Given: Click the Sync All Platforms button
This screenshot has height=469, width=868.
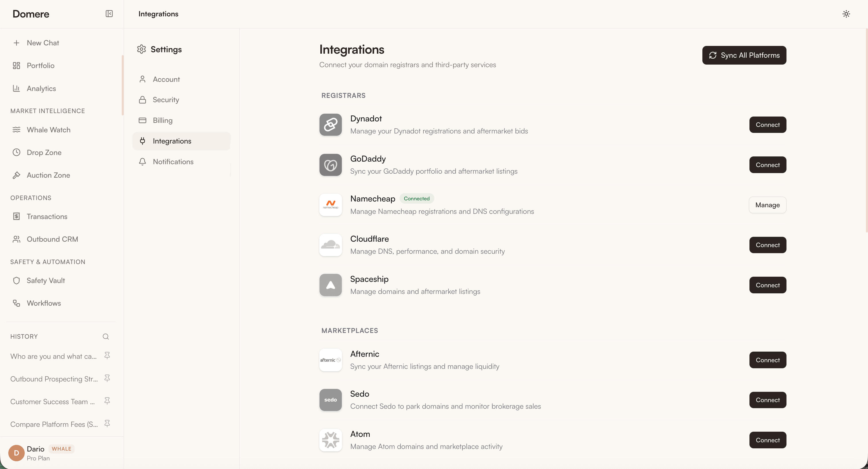Looking at the screenshot, I should tap(744, 55).
